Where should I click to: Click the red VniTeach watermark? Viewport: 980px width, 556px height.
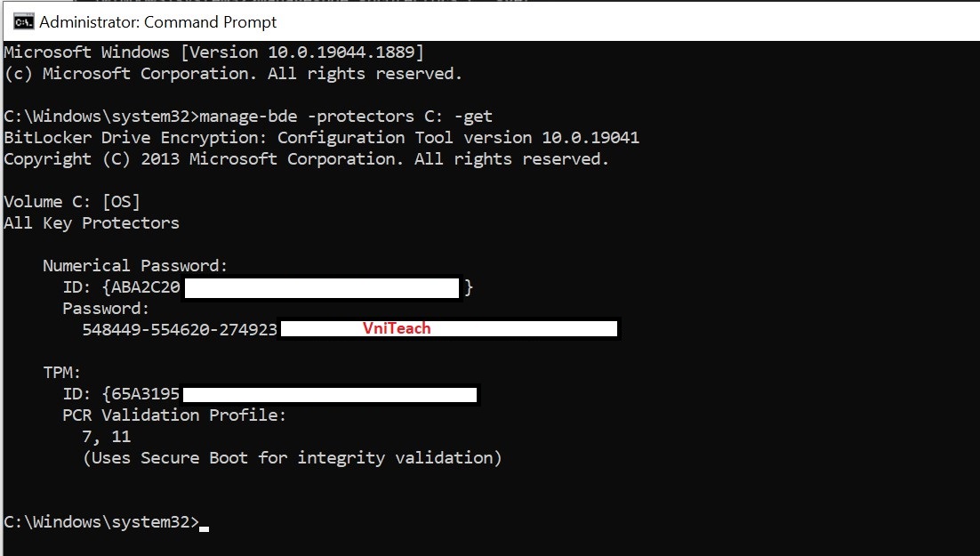click(x=397, y=328)
